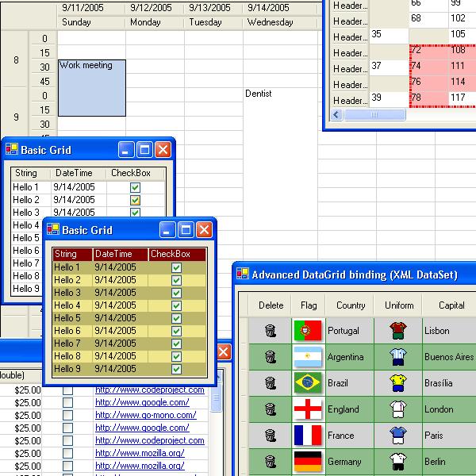Open the first www.mozilla.org link

[140, 453]
